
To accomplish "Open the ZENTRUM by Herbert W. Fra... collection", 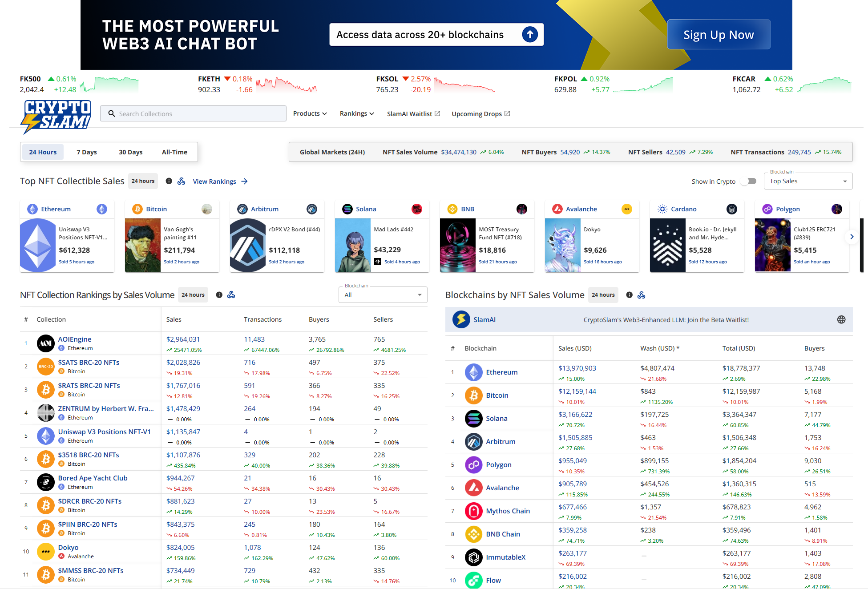I will [x=106, y=408].
